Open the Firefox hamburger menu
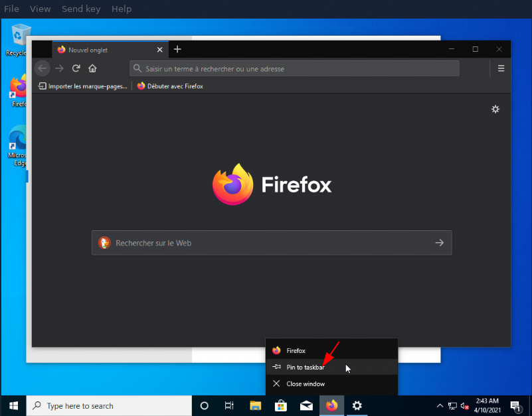Viewport: 532px width, 416px height. [x=501, y=68]
